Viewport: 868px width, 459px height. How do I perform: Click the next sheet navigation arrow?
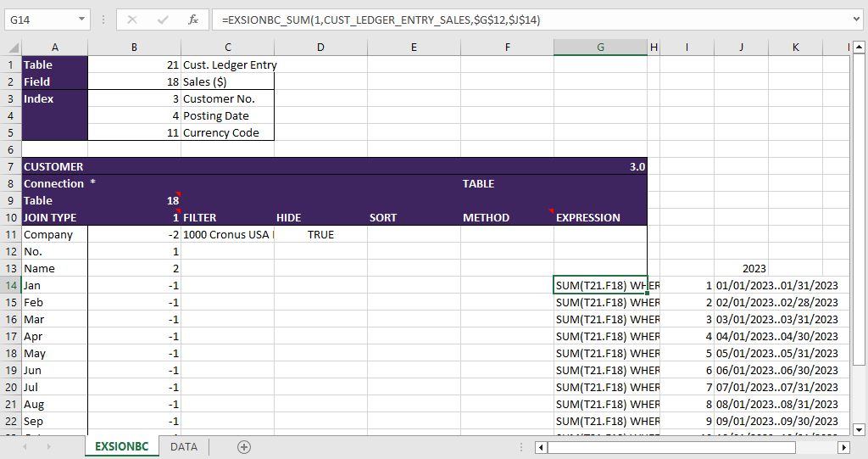[x=48, y=447]
